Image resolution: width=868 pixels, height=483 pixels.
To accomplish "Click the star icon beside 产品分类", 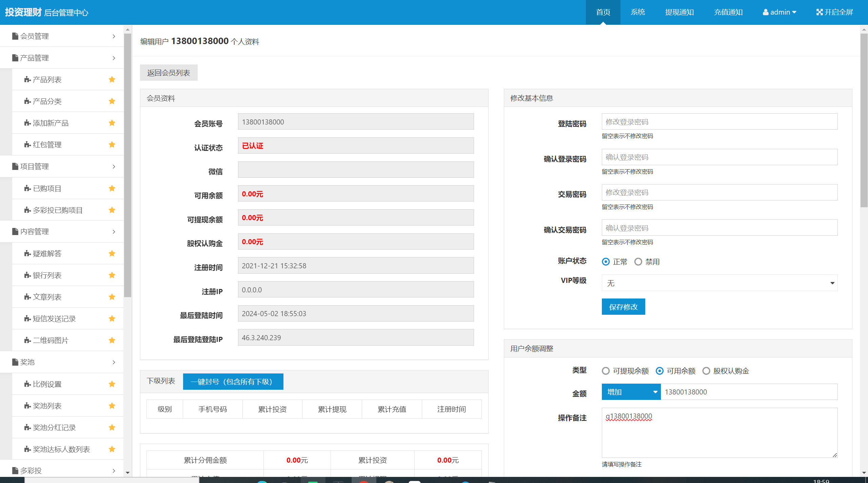I will click(x=112, y=101).
